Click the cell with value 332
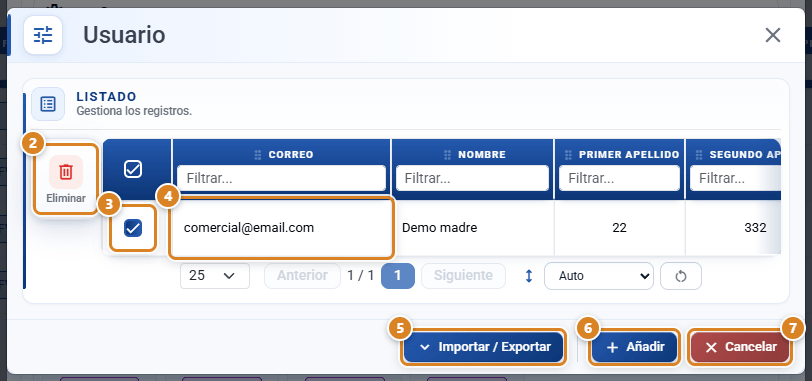The width and height of the screenshot is (812, 381). (x=733, y=228)
